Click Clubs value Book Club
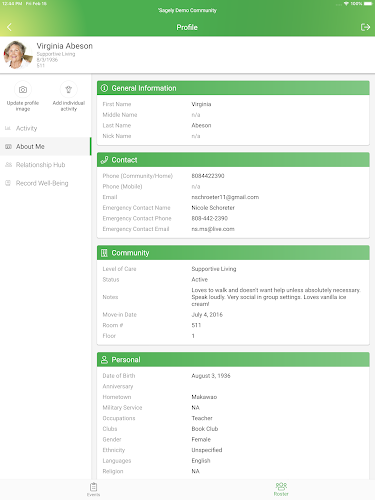This screenshot has width=375, height=500. (x=205, y=429)
